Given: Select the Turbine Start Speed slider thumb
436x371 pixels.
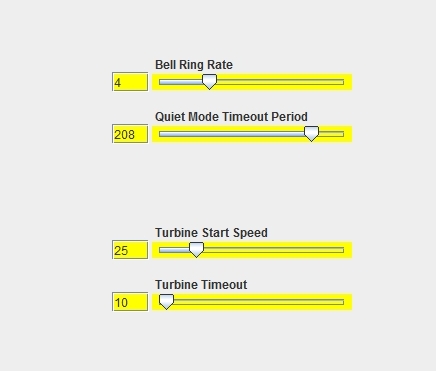Looking at the screenshot, I should click(196, 250).
